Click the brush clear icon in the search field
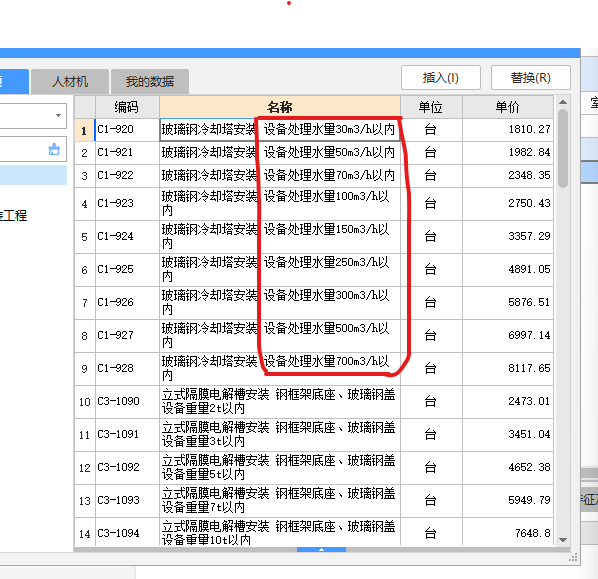598x579 pixels. [54, 149]
